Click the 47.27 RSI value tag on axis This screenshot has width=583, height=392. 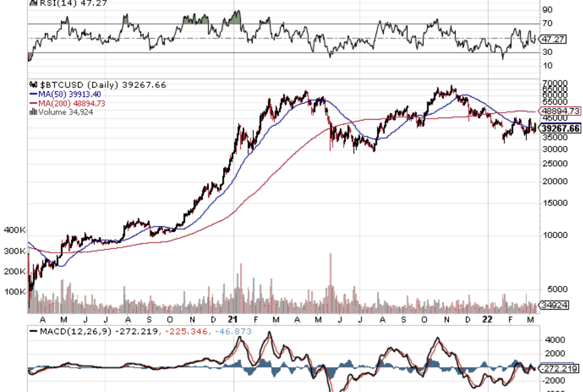click(x=552, y=39)
